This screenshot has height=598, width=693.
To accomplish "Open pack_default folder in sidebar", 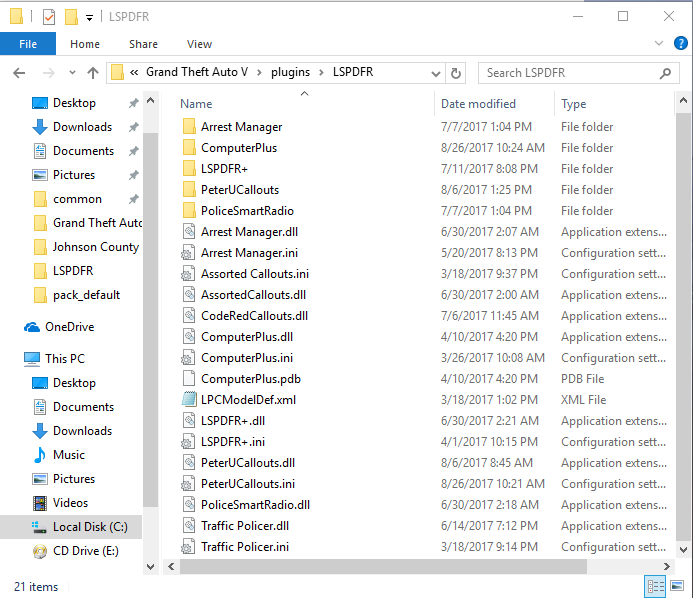I will 86,295.
